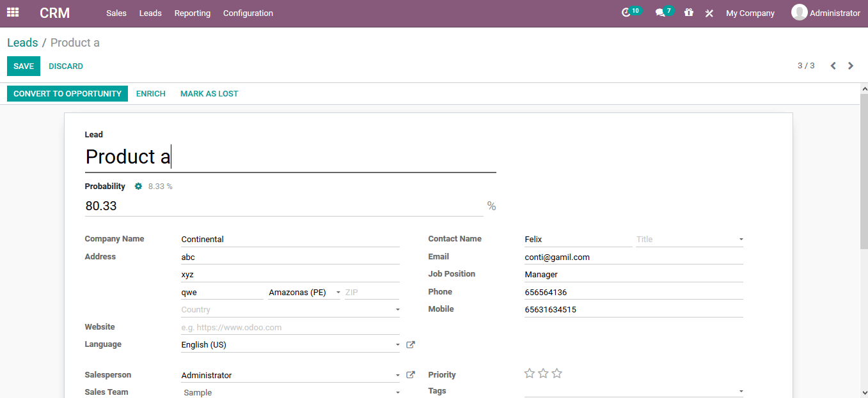Viewport: 868px width, 398px height.
Task: Save the lead with the SAVE button
Action: tap(23, 66)
